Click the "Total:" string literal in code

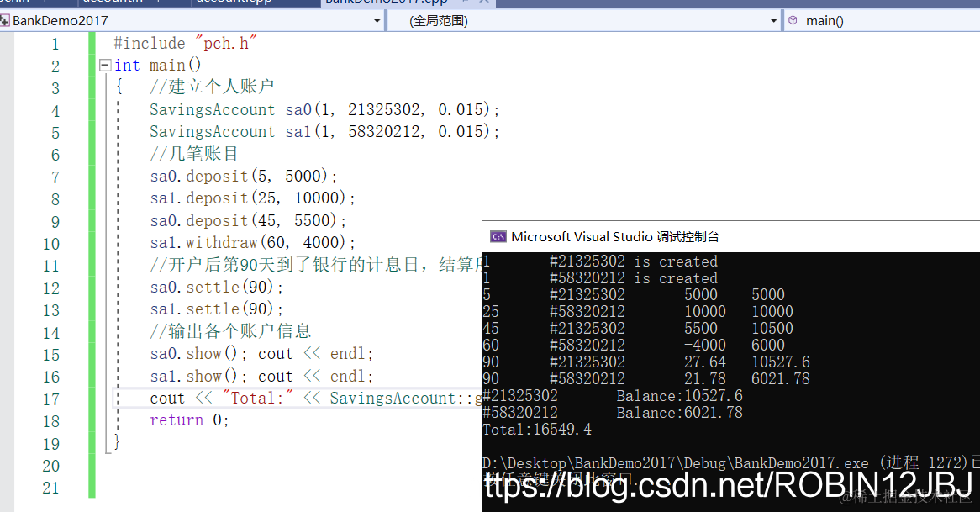coord(257,398)
